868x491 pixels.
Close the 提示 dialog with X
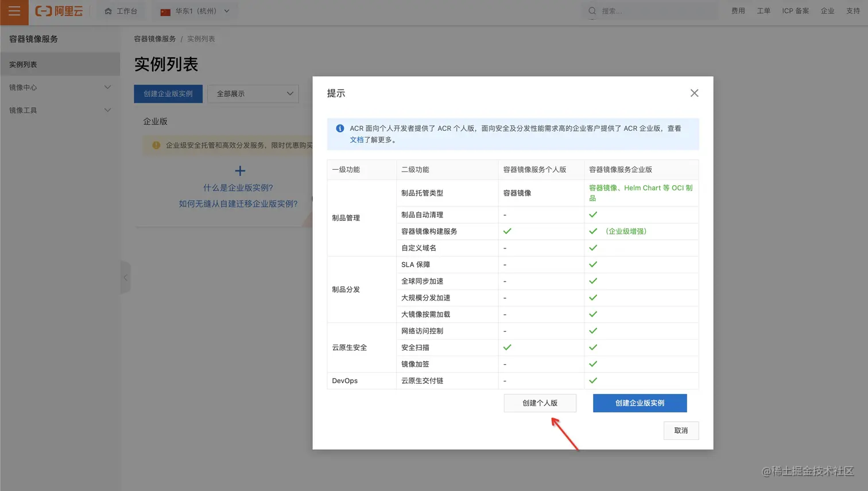(694, 93)
